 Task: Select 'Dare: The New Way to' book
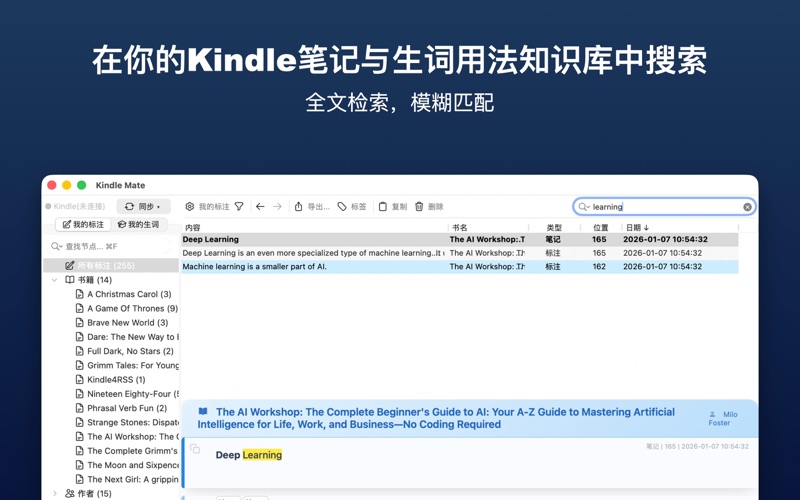(133, 337)
